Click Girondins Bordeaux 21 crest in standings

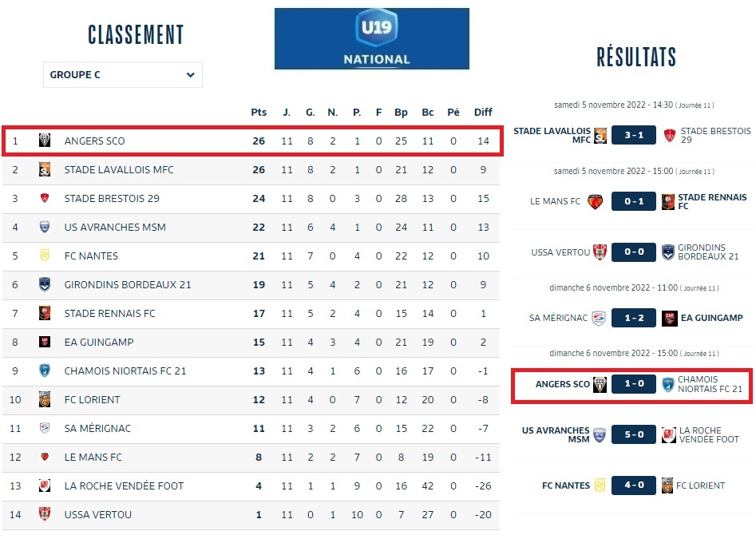tap(45, 285)
